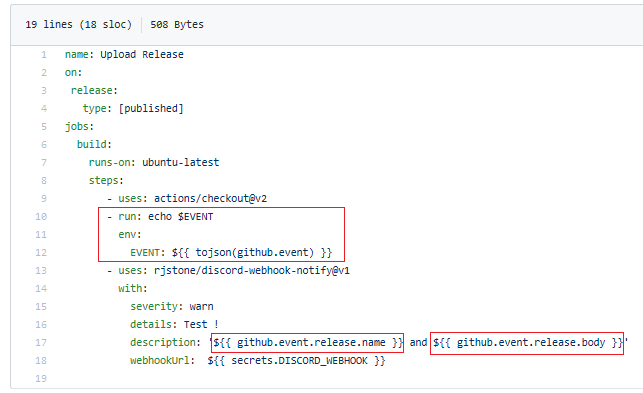Image resolution: width=643 pixels, height=393 pixels.
Task: Click the 'runs-on: ubuntu-latest' code line
Action: click(154, 163)
